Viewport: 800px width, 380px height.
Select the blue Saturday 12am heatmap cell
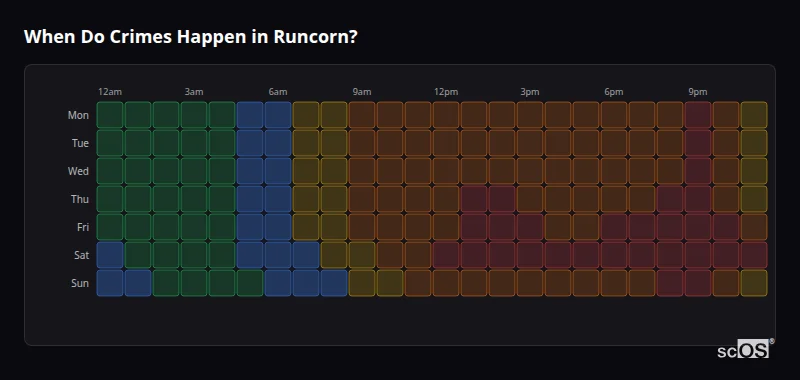coord(110,255)
